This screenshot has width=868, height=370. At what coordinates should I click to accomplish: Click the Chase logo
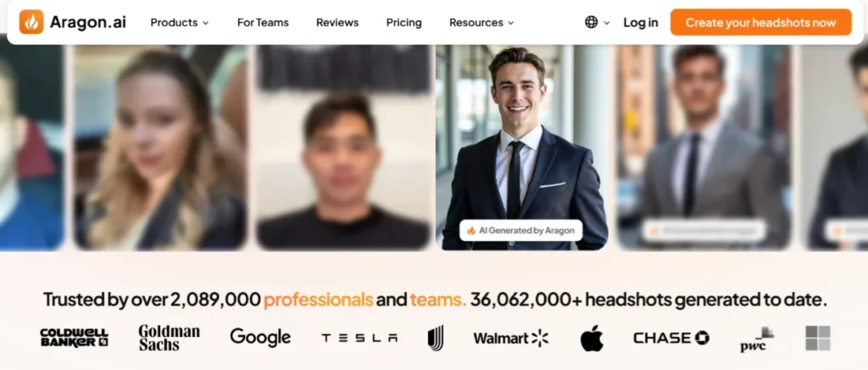(x=671, y=338)
